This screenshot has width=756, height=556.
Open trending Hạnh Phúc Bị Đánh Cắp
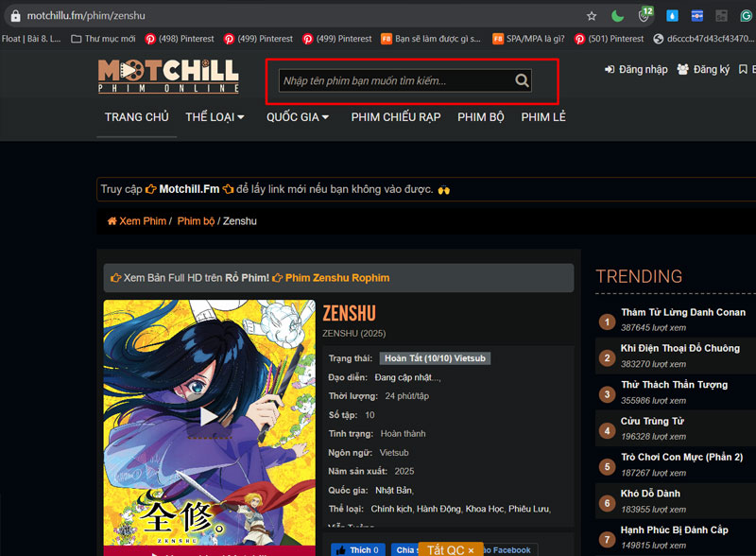pyautogui.click(x=674, y=530)
